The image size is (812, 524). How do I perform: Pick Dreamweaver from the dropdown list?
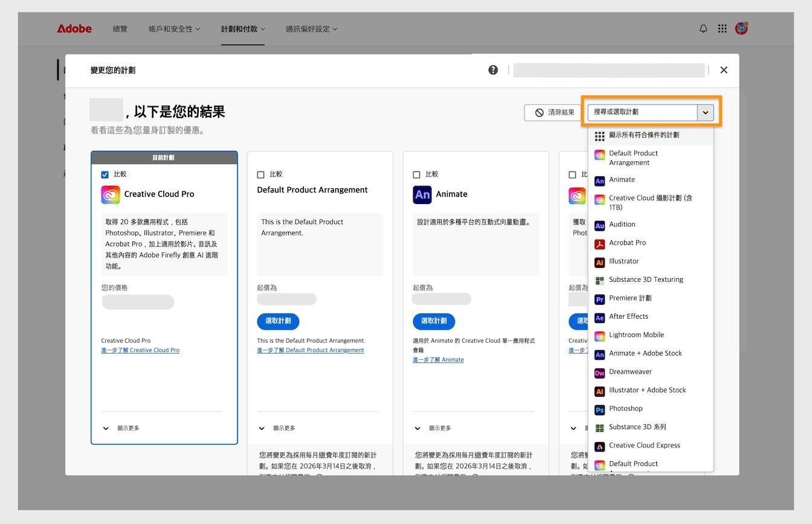point(630,372)
